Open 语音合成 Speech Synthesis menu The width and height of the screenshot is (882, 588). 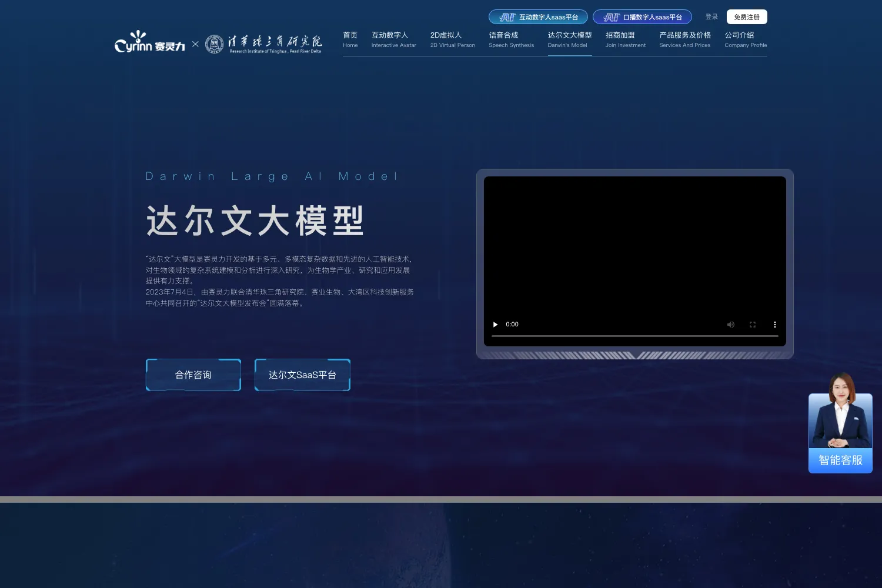click(x=512, y=39)
